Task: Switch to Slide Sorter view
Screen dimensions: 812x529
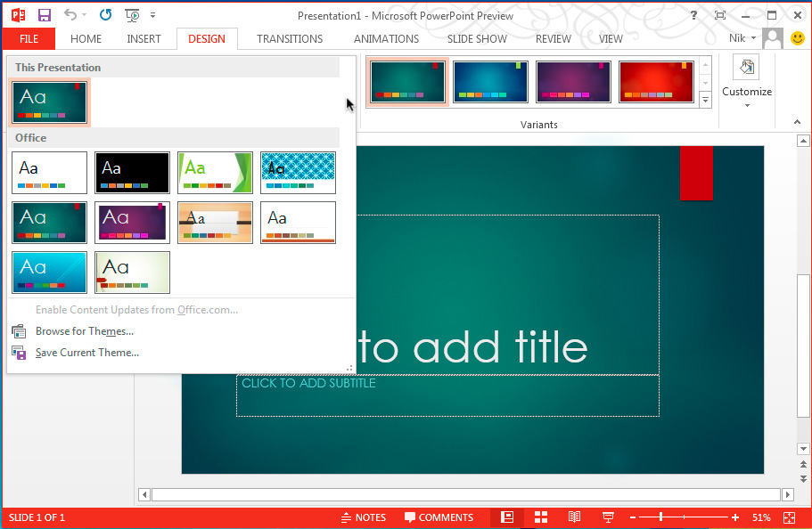Action: (540, 517)
